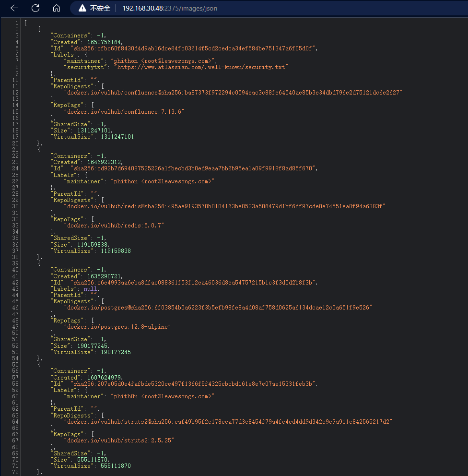The image size is (468, 476).
Task: Click line number 1 in the gutter
Action: point(17,23)
